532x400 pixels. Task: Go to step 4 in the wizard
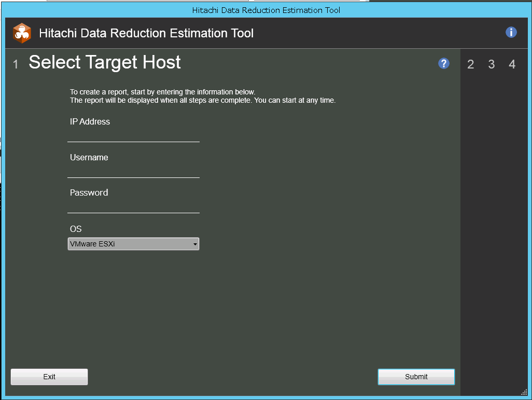(x=512, y=64)
